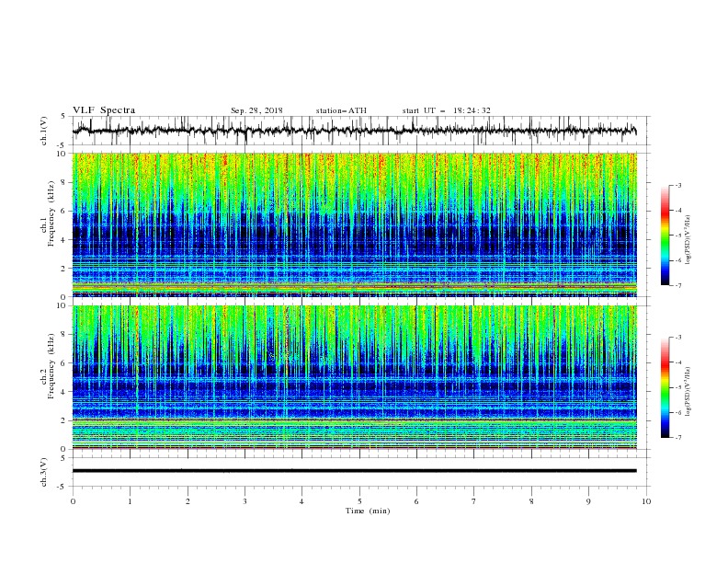Select the log(PSD) label beside ch.2 colorbar
The image size is (728, 563).
pos(688,392)
